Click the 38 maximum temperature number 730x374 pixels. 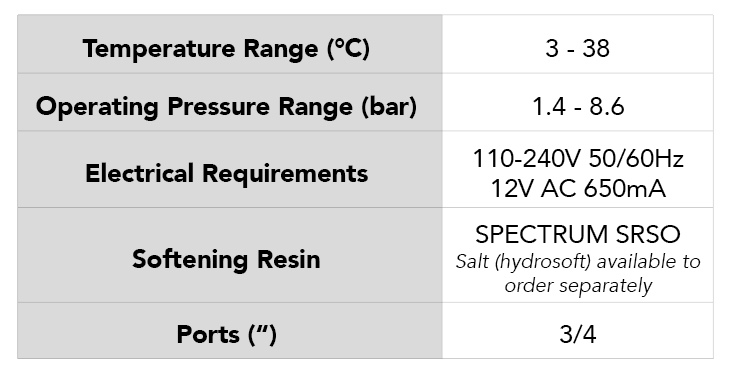tap(595, 48)
